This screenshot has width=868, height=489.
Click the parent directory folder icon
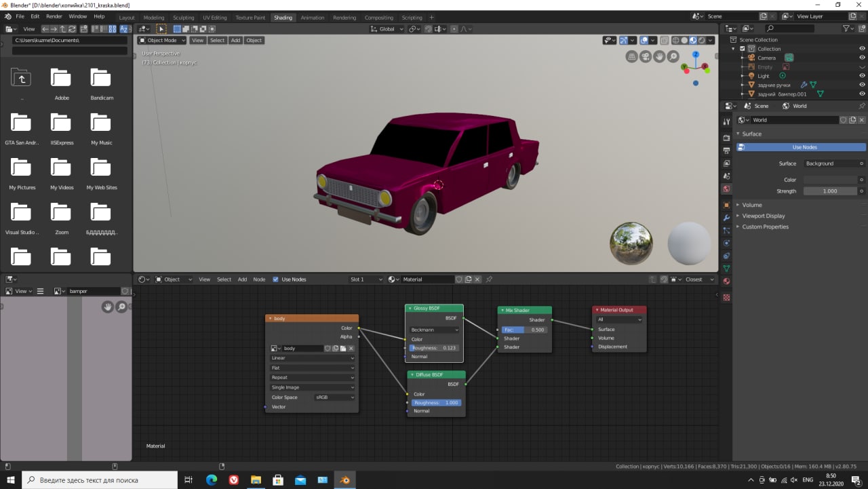click(22, 79)
